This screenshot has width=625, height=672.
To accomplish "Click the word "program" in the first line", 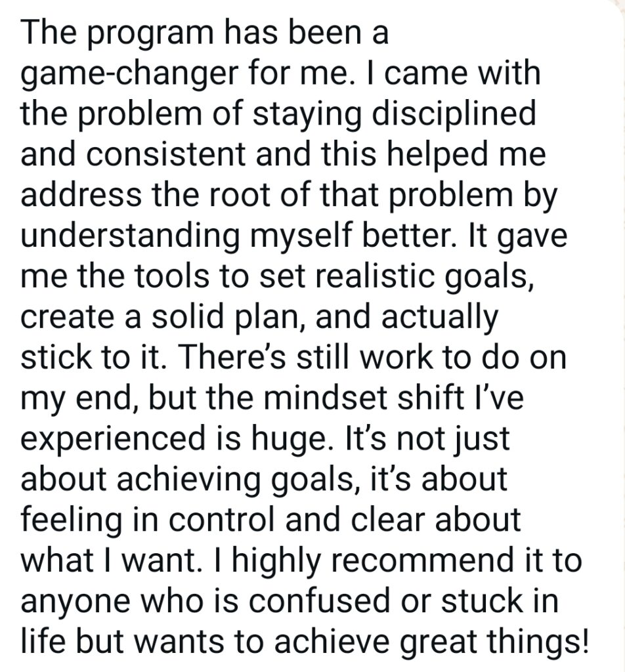I will tap(151, 34).
